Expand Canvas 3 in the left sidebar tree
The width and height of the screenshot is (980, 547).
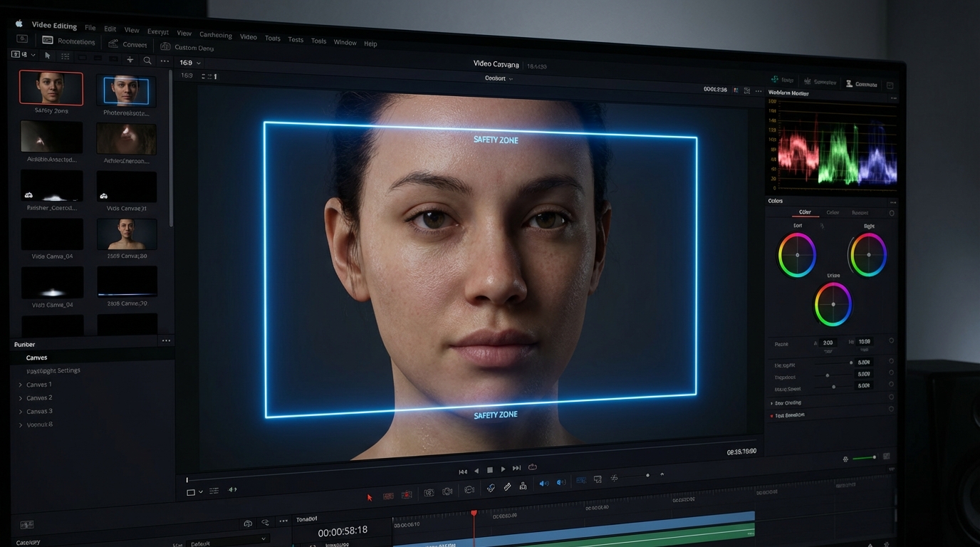coord(20,411)
